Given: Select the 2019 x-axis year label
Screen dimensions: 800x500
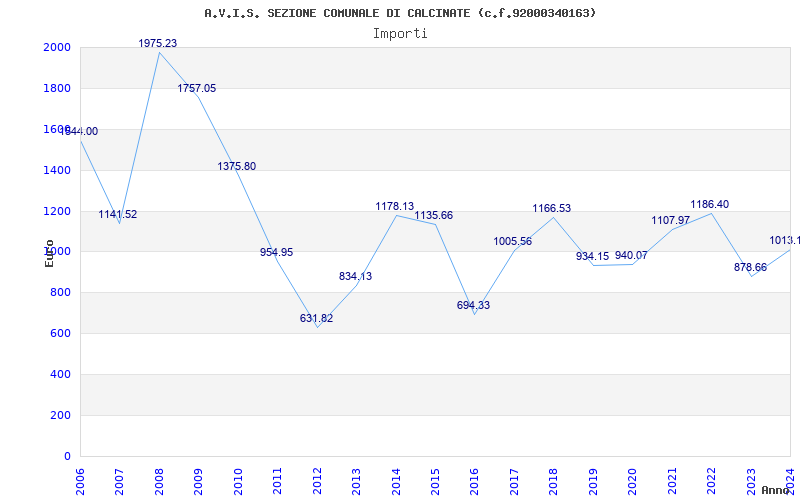Looking at the screenshot, I should pyautogui.click(x=593, y=482).
